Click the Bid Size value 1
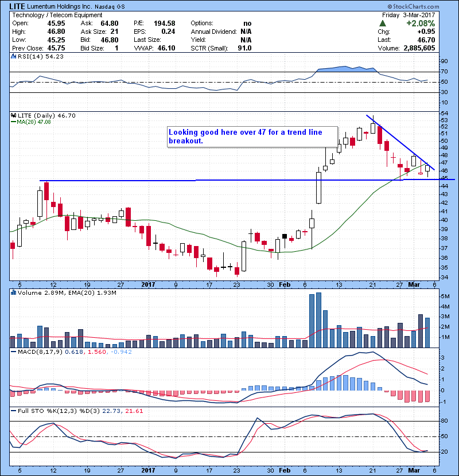 116,48
